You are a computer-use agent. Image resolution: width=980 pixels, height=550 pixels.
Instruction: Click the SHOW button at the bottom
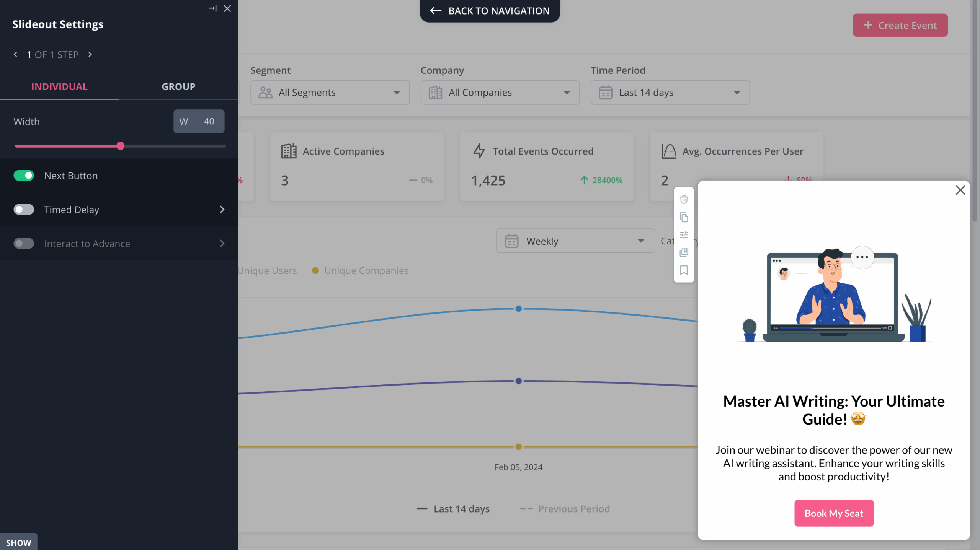(19, 542)
